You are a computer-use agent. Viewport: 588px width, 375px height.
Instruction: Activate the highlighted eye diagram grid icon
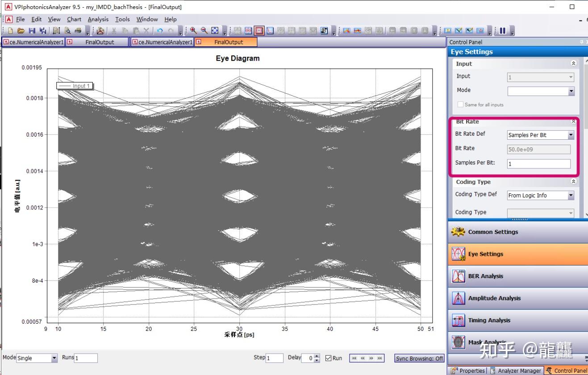pyautogui.click(x=259, y=30)
